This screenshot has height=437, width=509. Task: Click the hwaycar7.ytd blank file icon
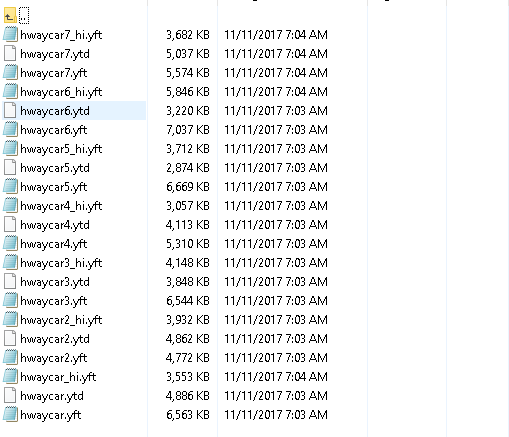coord(10,53)
